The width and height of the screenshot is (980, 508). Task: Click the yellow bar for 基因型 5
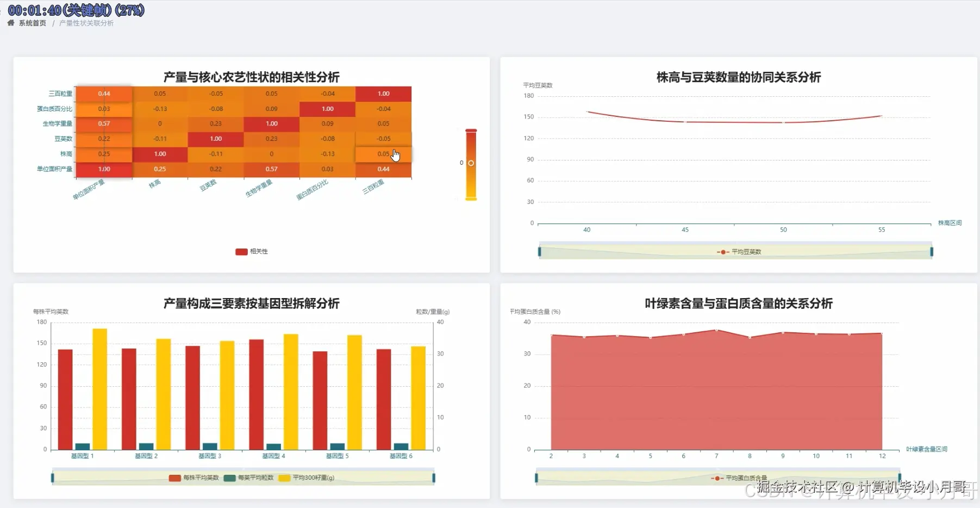pos(354,392)
